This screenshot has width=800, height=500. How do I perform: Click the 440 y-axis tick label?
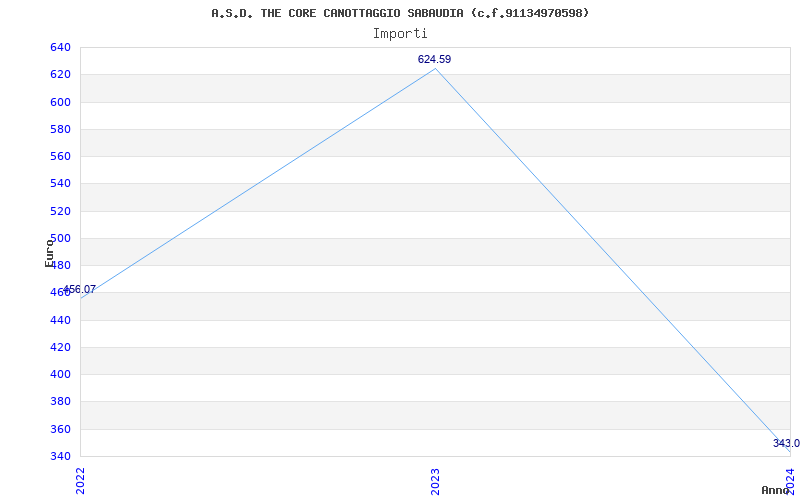point(60,320)
